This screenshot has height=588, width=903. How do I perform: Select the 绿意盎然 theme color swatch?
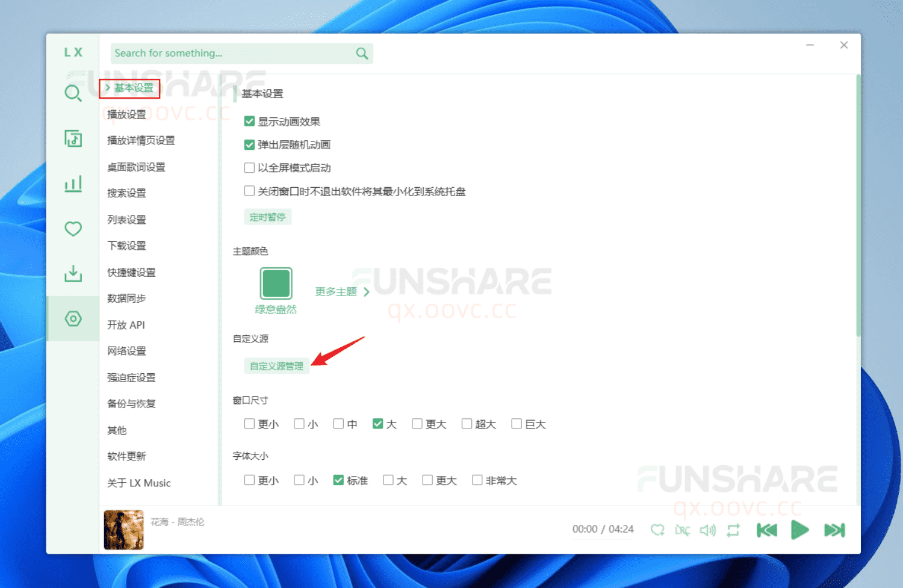[276, 283]
